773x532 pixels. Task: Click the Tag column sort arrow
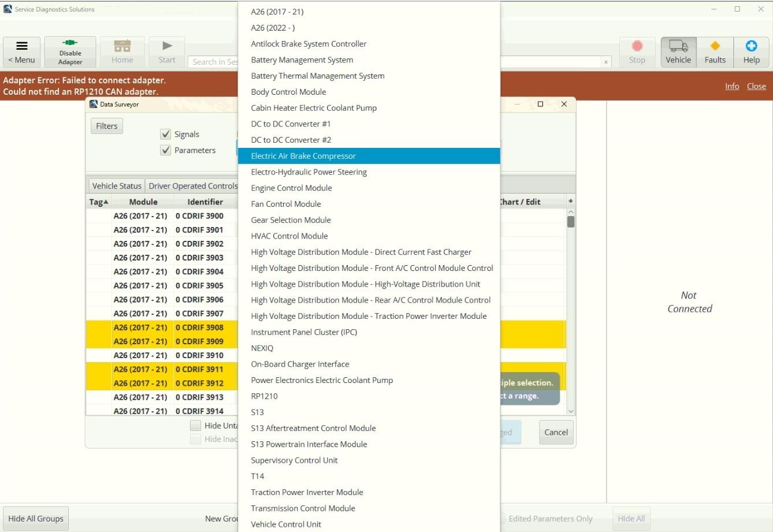[105, 201]
